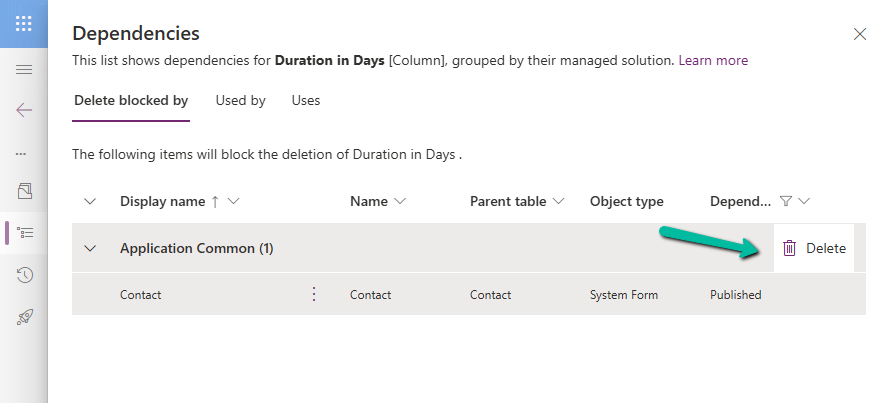This screenshot has width=890, height=403.
Task: Open the Parent table column dropdown
Action: point(559,201)
